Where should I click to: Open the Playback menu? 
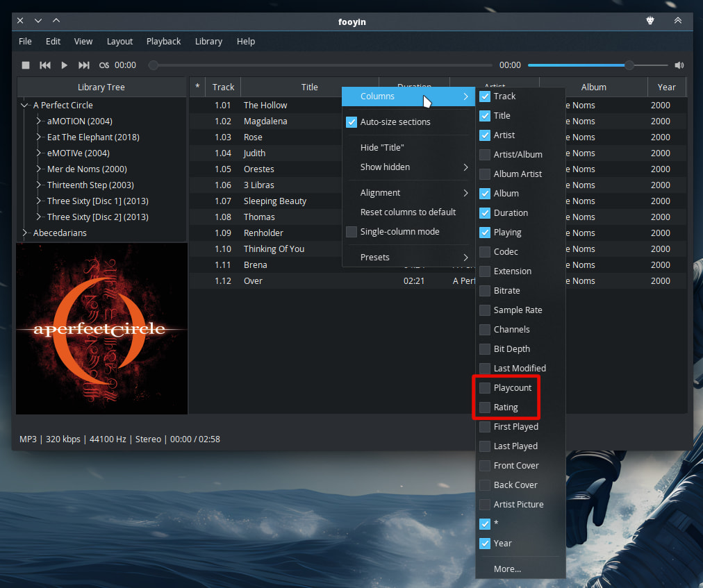click(x=163, y=42)
